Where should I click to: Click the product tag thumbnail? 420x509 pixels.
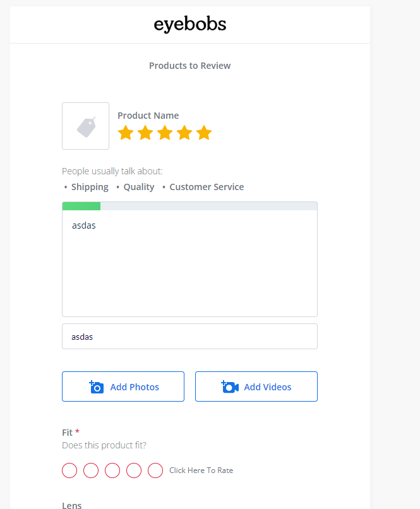click(x=86, y=126)
